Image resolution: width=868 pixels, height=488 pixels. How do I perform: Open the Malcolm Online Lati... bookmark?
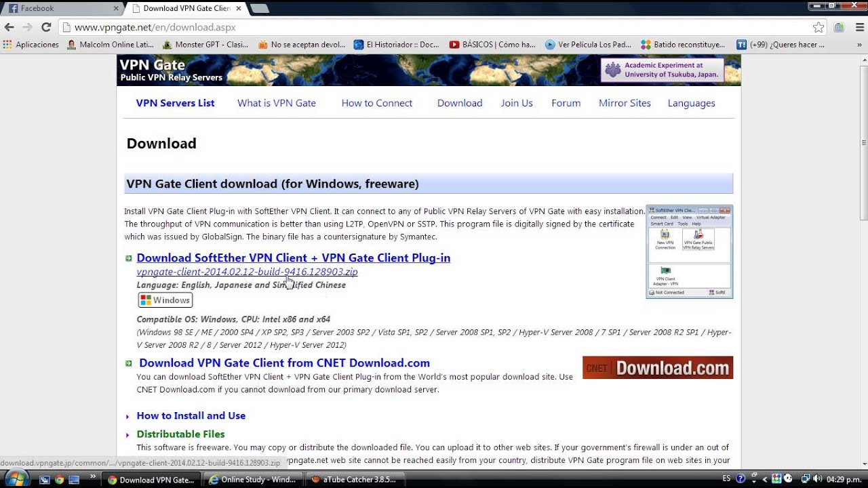pyautogui.click(x=111, y=45)
